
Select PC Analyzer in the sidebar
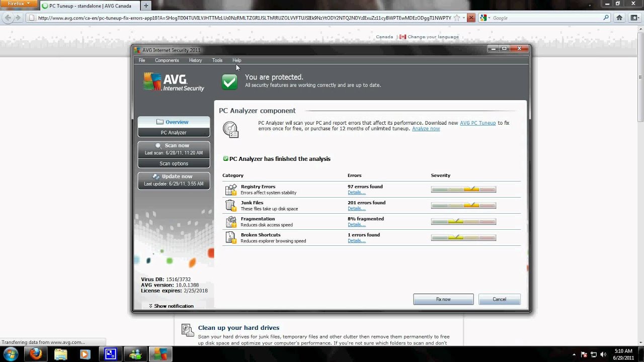point(174,132)
